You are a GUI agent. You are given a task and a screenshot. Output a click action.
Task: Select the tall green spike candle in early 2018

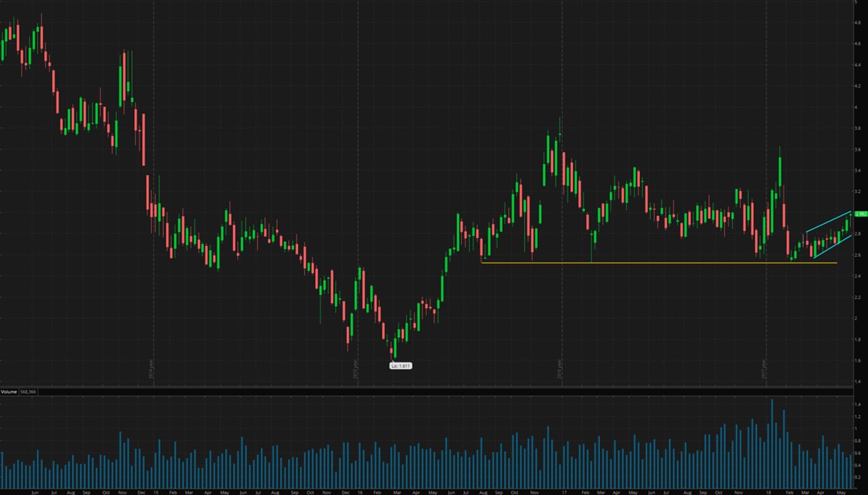pyautogui.click(x=780, y=171)
